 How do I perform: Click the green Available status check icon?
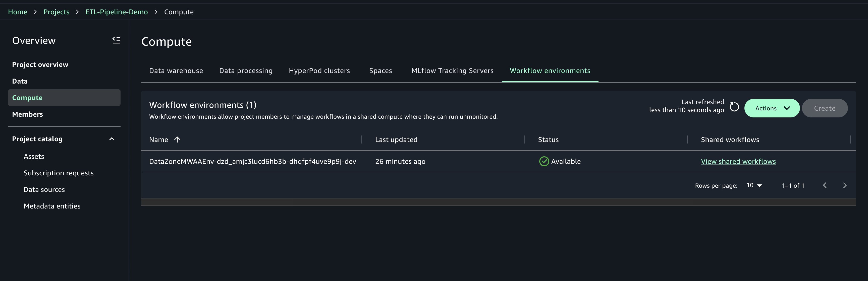point(544,162)
